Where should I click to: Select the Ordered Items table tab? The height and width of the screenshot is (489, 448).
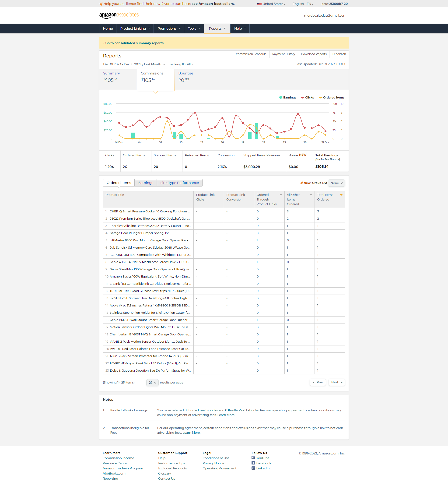[119, 183]
